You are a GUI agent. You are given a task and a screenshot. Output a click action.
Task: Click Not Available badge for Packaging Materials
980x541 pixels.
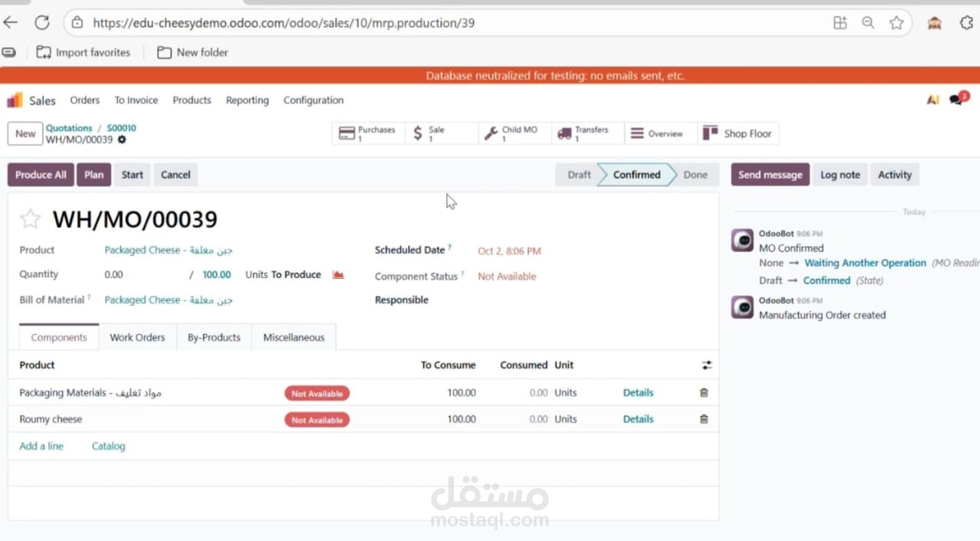(x=317, y=393)
